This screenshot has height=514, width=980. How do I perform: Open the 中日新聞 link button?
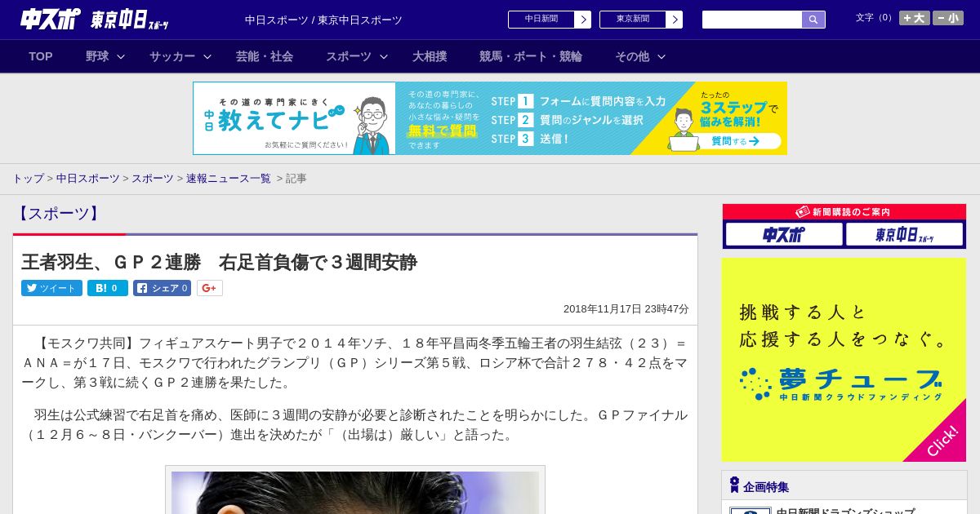click(541, 20)
